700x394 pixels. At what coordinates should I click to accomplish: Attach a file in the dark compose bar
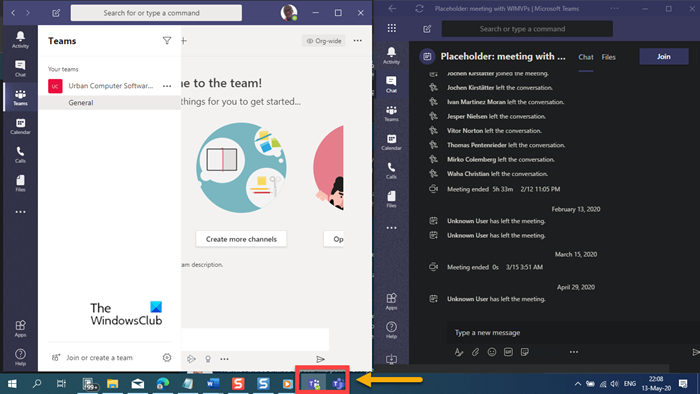(x=475, y=352)
